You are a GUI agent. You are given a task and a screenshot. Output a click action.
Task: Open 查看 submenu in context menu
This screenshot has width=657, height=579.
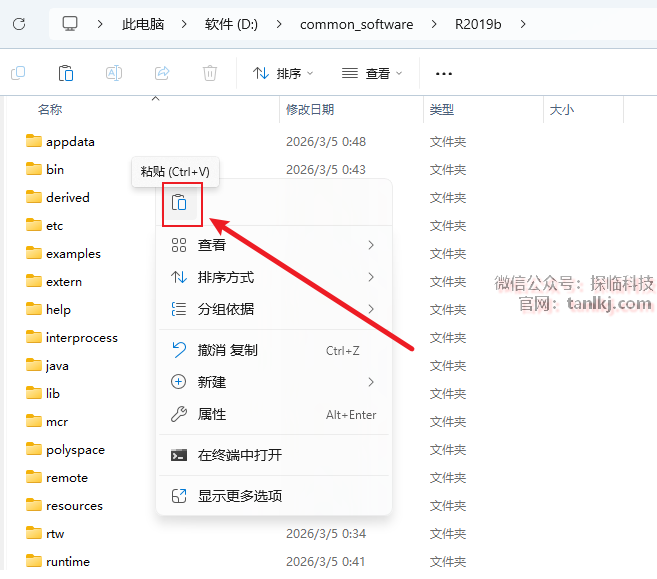[274, 245]
